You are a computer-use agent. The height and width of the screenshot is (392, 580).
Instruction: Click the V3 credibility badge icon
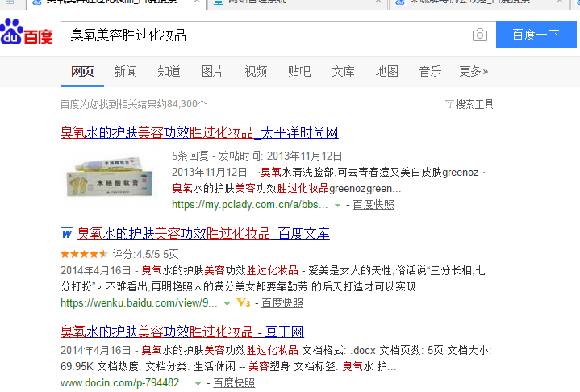[x=244, y=303]
